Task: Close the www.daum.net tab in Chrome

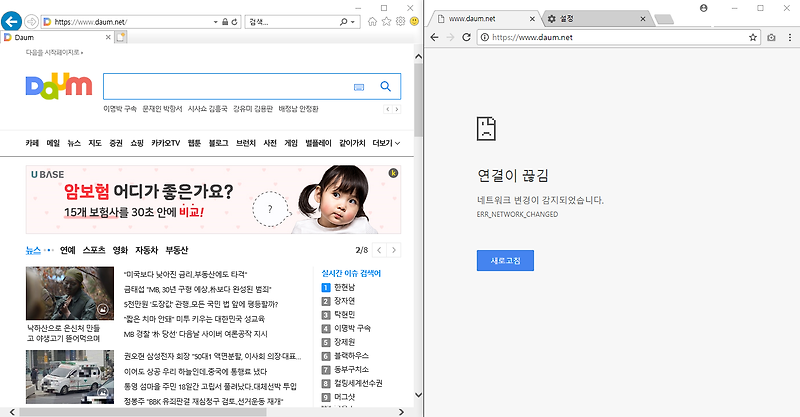Action: pyautogui.click(x=532, y=19)
